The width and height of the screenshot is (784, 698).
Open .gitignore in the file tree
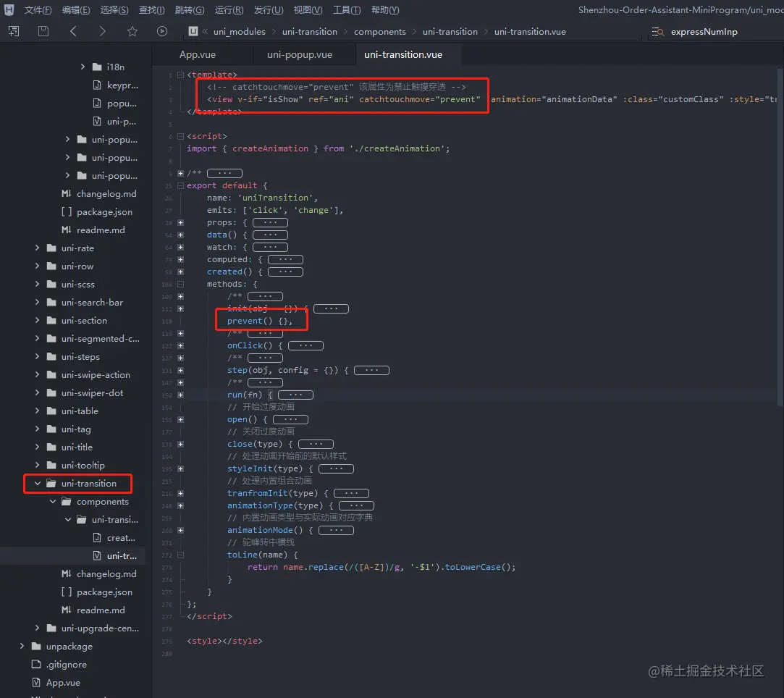click(67, 664)
